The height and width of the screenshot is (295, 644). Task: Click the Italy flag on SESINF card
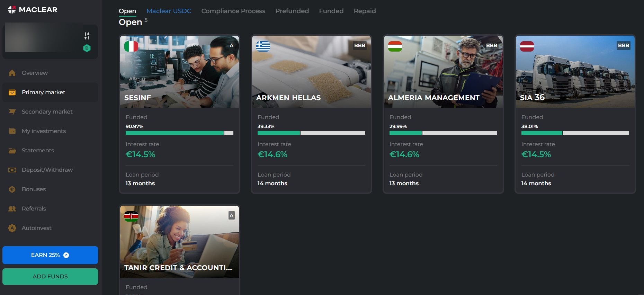131,46
